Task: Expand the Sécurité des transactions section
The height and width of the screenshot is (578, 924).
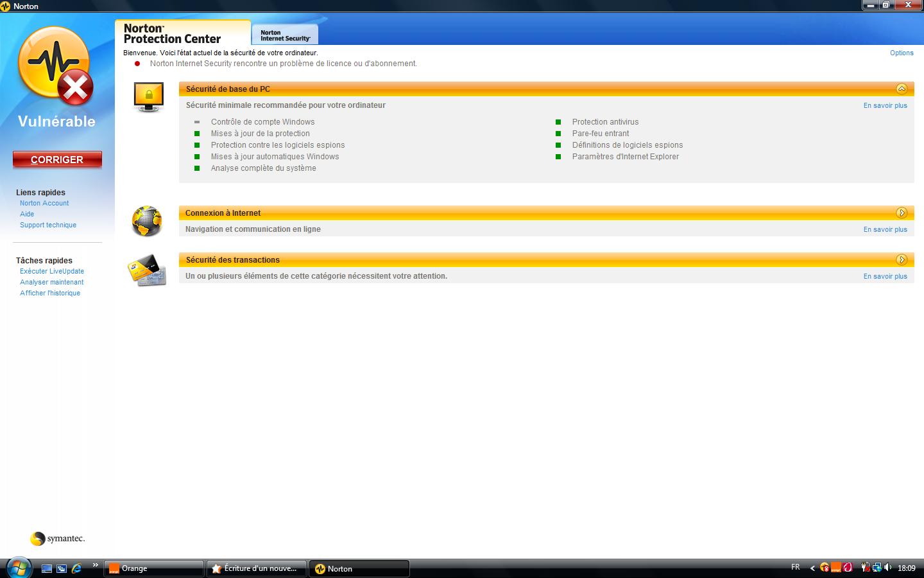Action: (902, 259)
